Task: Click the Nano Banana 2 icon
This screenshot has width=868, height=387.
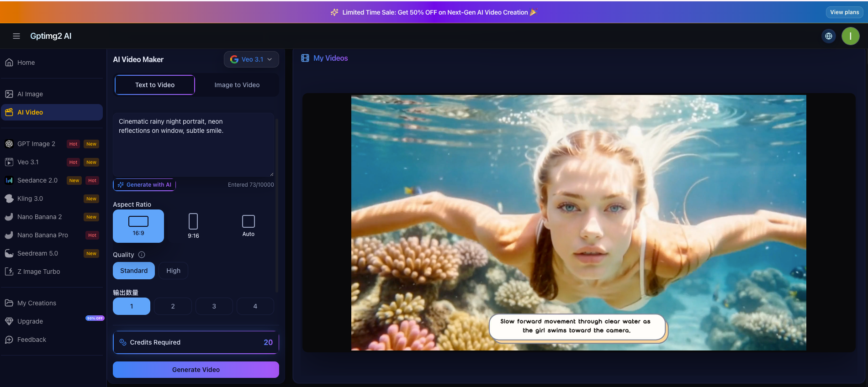Action: pos(9,217)
